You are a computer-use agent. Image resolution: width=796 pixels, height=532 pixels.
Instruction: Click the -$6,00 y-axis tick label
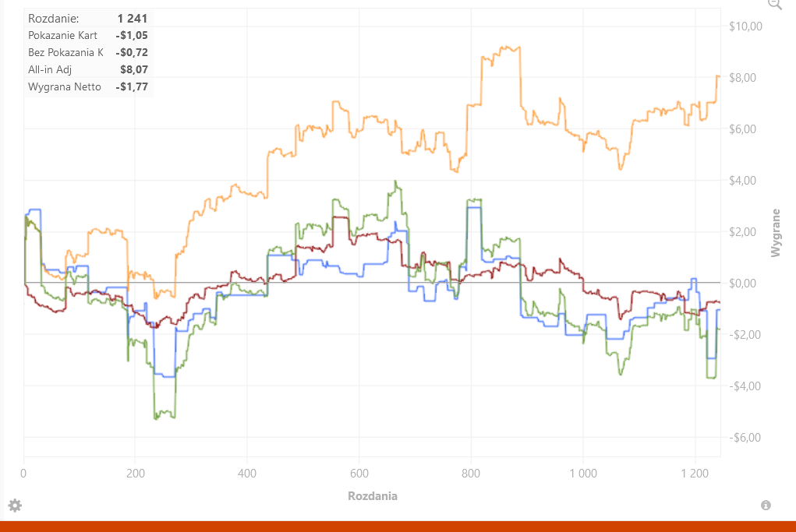click(x=745, y=437)
